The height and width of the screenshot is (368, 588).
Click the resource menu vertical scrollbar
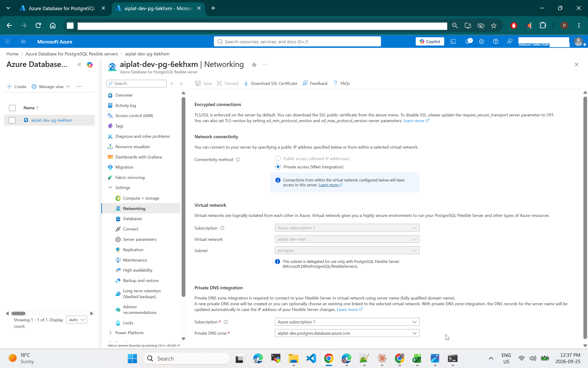click(184, 197)
